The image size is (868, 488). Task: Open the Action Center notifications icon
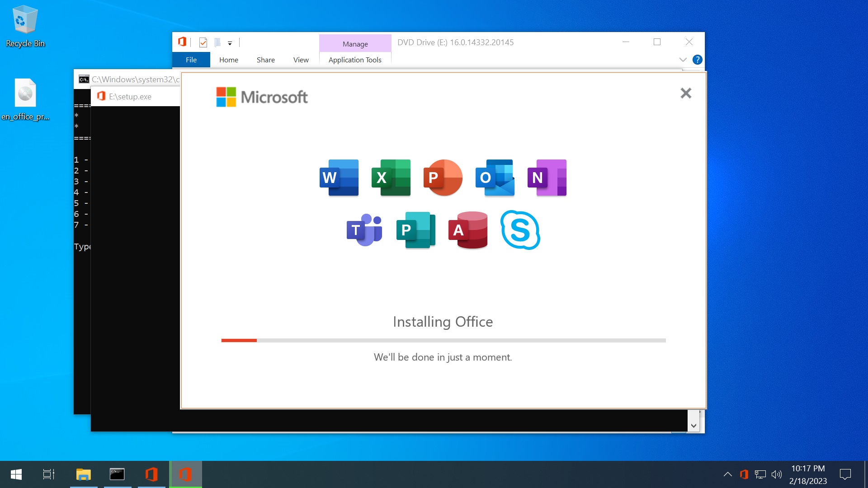(845, 474)
